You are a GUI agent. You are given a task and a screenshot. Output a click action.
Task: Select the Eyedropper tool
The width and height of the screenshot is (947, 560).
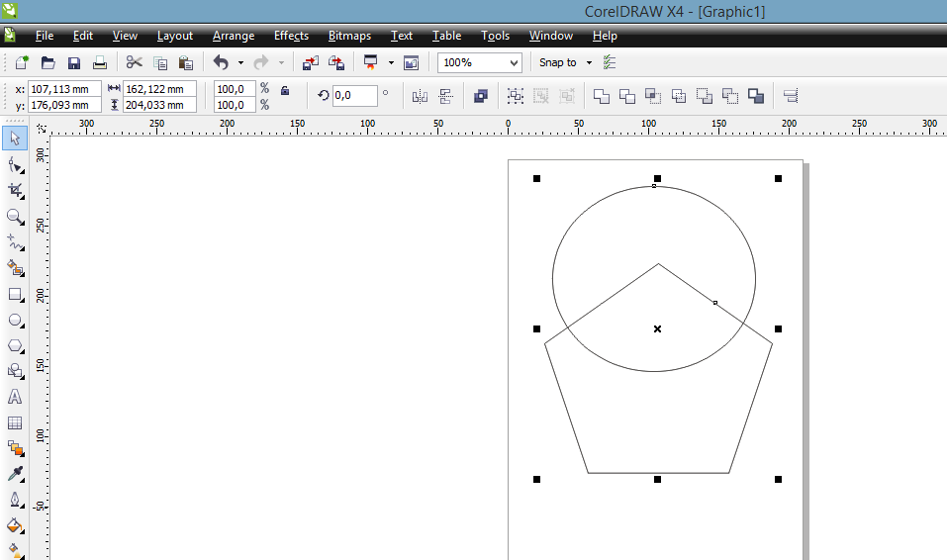[15, 474]
